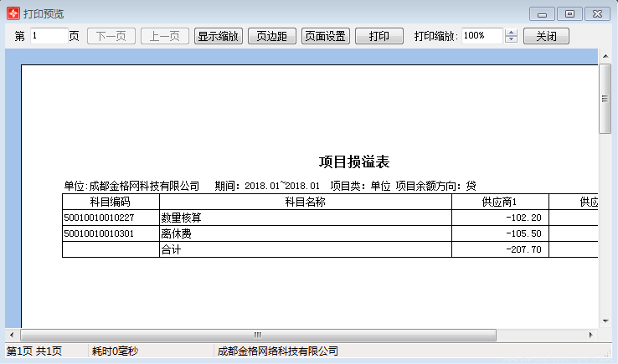Image resolution: width=618 pixels, height=364 pixels.
Task: Click the vertical scrollbar up arrow
Action: 605,56
